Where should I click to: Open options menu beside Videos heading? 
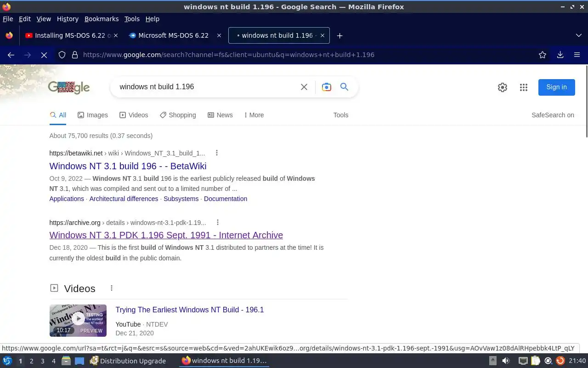[111, 288]
